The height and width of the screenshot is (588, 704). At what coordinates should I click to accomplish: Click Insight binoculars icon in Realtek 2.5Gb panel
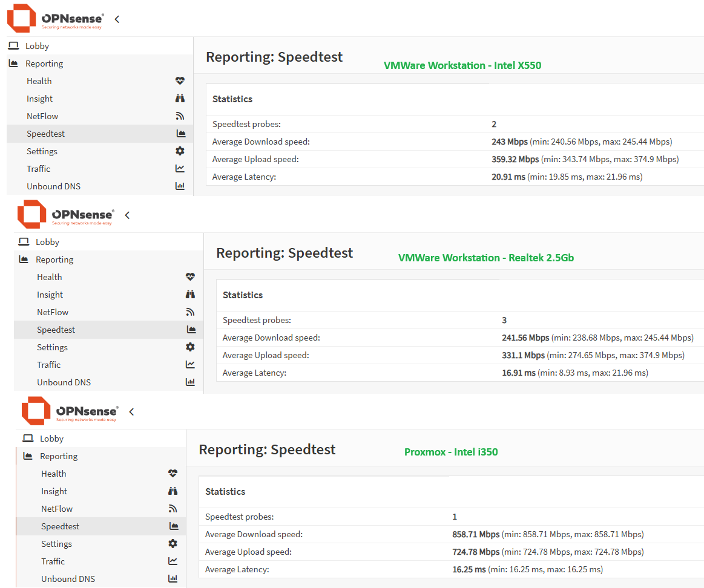pos(190,295)
